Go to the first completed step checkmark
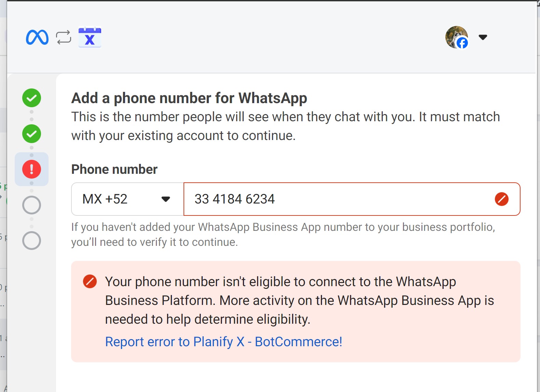Viewport: 540px width, 392px height. click(31, 98)
